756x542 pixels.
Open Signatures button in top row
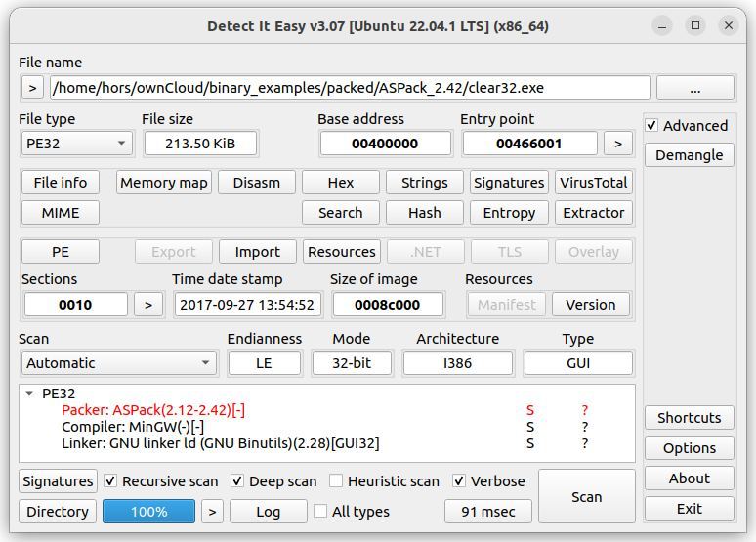[509, 183]
